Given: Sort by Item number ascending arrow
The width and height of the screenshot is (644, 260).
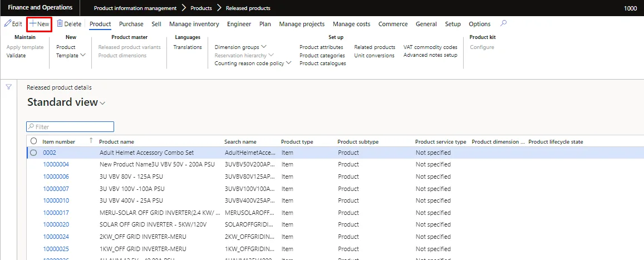Looking at the screenshot, I should (91, 141).
